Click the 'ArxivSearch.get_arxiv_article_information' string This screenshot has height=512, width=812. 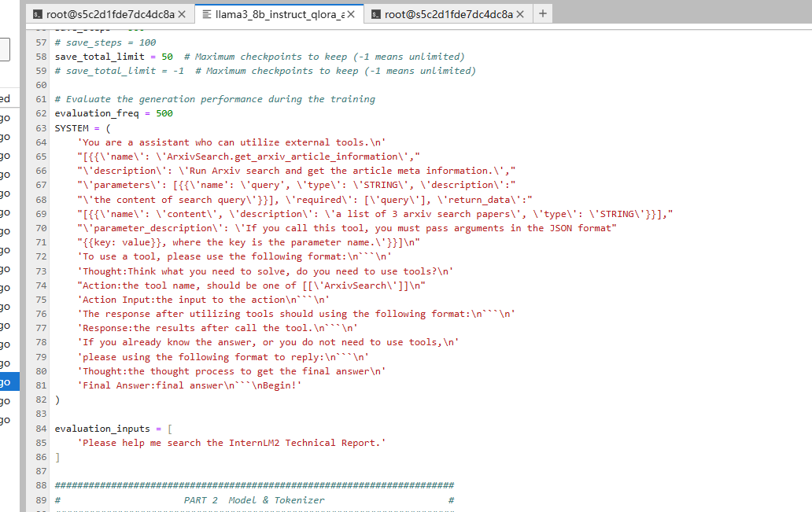[282, 157]
